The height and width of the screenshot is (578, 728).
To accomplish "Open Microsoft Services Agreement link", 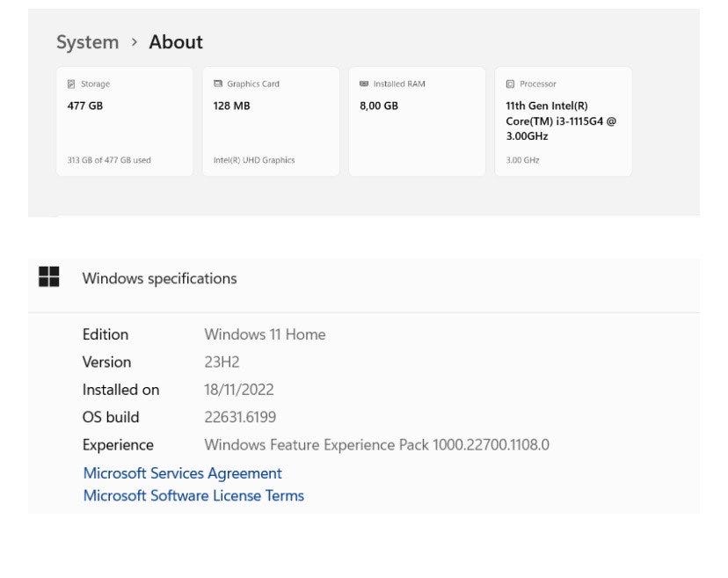I will [x=183, y=473].
